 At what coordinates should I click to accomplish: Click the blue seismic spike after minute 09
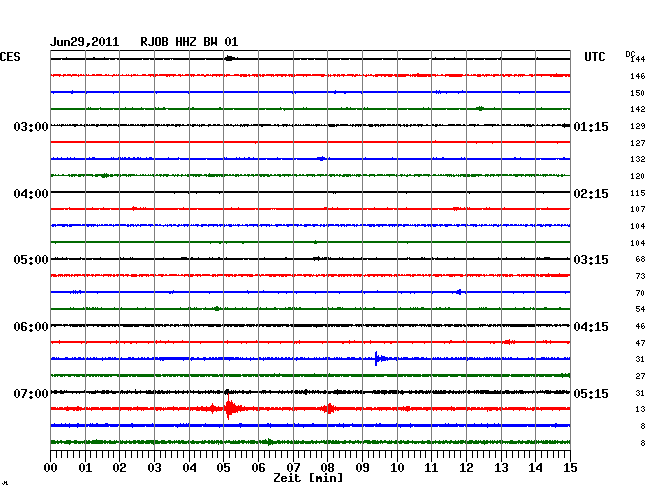(379, 358)
